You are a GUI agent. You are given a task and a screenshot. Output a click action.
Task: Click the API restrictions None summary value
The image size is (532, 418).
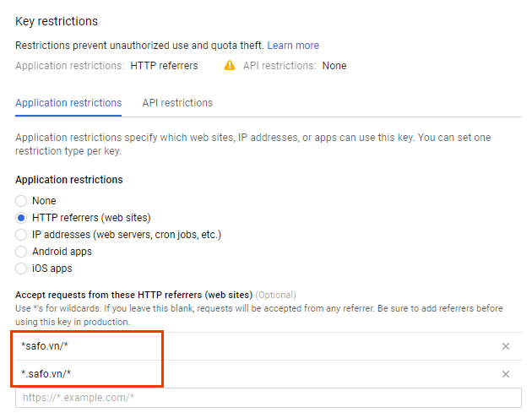tap(334, 66)
